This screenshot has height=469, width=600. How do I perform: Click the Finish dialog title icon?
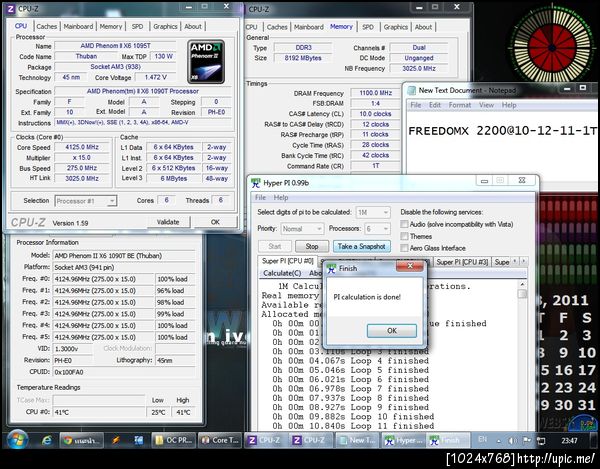tap(332, 269)
